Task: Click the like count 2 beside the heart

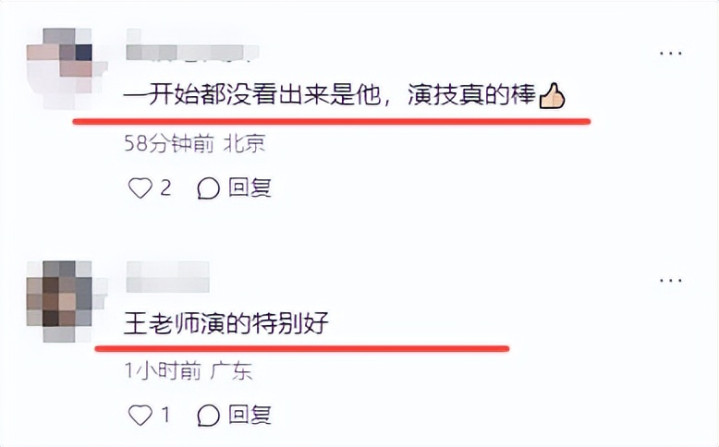Action: pos(166,188)
